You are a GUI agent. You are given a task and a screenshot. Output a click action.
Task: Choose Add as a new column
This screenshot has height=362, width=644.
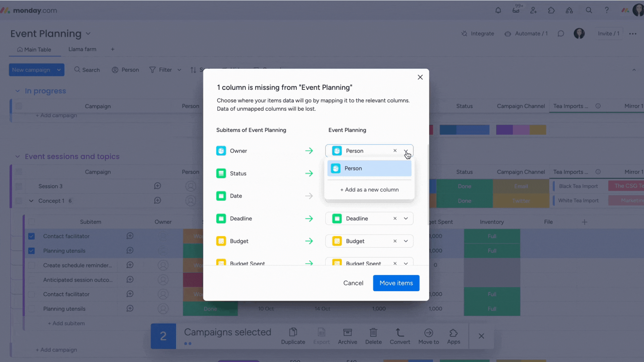tap(369, 190)
